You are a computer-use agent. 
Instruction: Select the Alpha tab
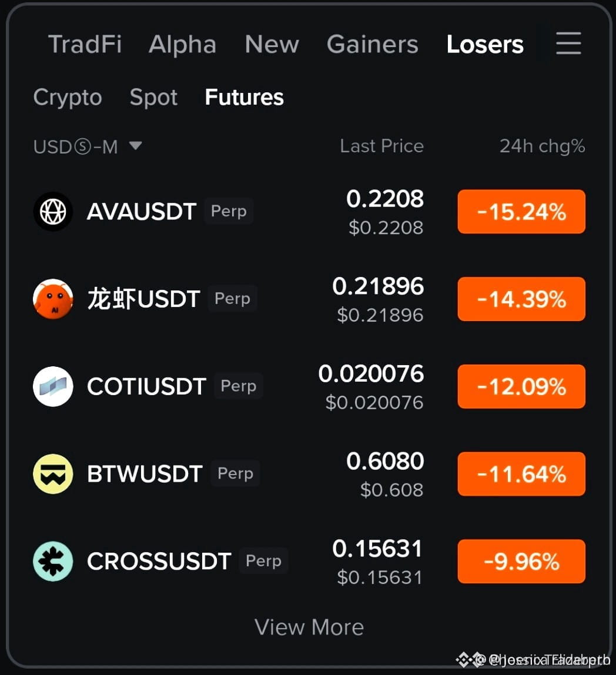point(183,44)
